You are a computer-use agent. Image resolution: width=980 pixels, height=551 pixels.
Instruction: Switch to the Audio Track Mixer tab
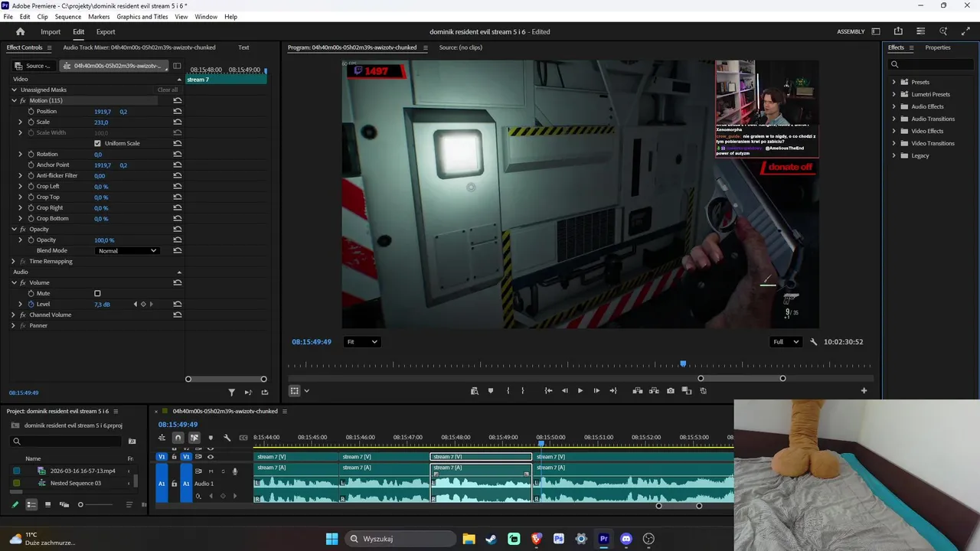[x=139, y=47]
